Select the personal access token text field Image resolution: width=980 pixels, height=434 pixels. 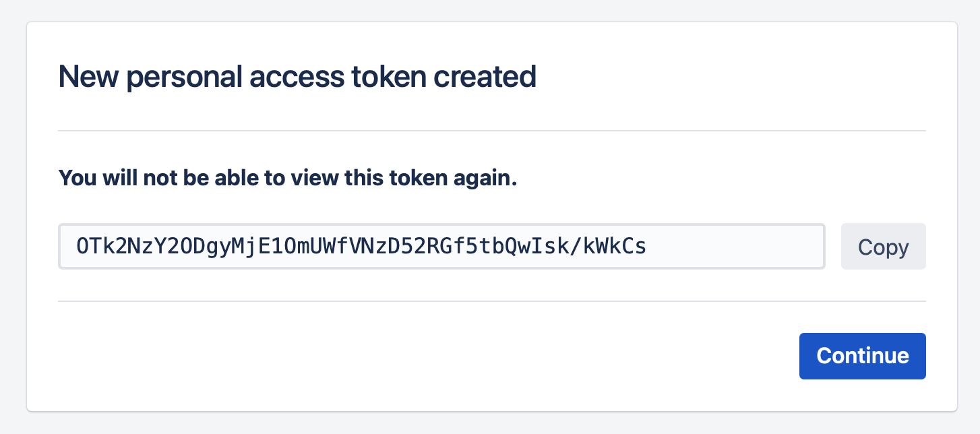[x=441, y=246]
